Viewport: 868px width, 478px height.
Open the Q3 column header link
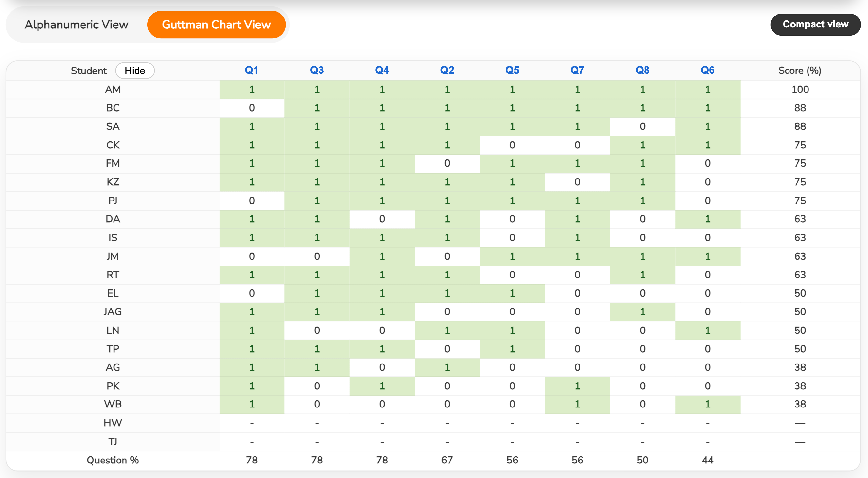click(317, 70)
